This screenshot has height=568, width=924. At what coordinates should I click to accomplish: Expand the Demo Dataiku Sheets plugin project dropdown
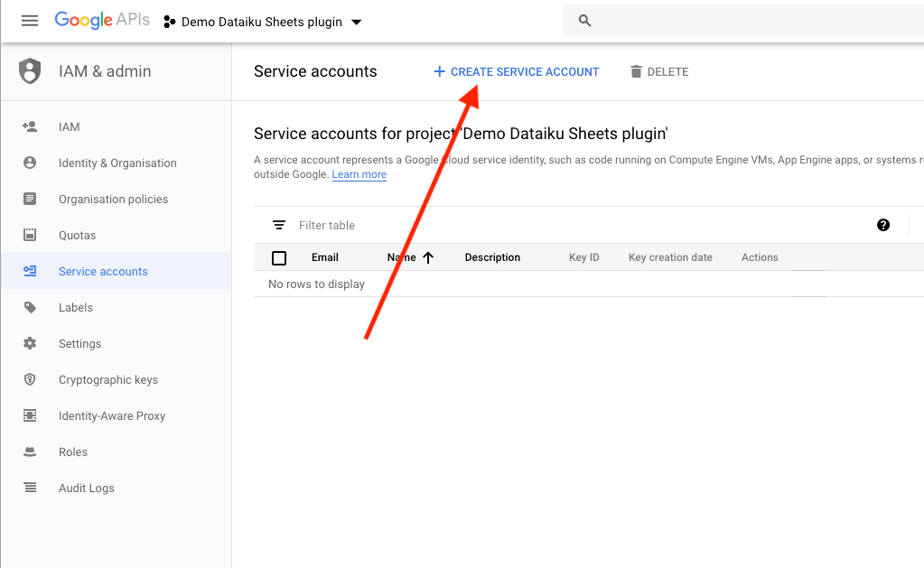click(357, 23)
